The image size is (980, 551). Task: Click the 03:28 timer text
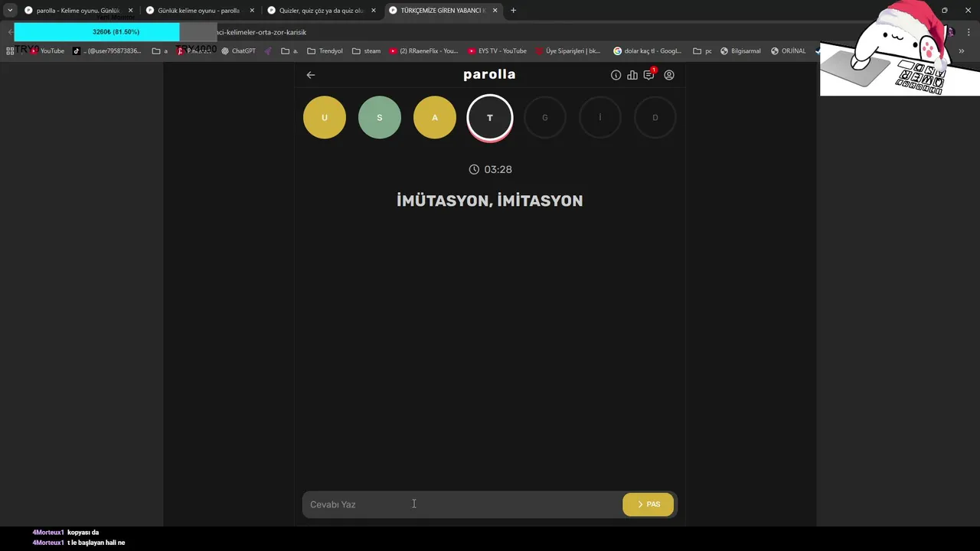point(498,169)
